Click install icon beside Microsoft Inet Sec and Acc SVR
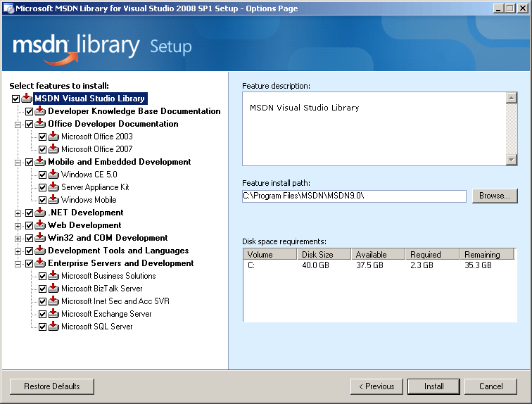The image size is (532, 404). coord(53,301)
